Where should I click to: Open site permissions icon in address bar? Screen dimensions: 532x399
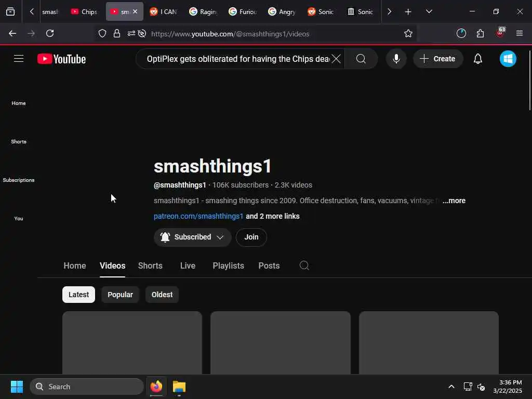click(x=131, y=33)
